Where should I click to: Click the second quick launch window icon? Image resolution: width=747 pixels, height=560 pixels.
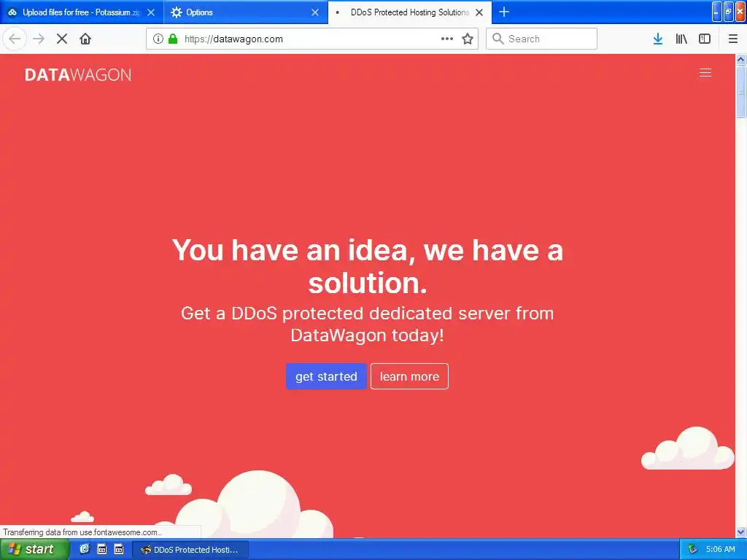[102, 549]
